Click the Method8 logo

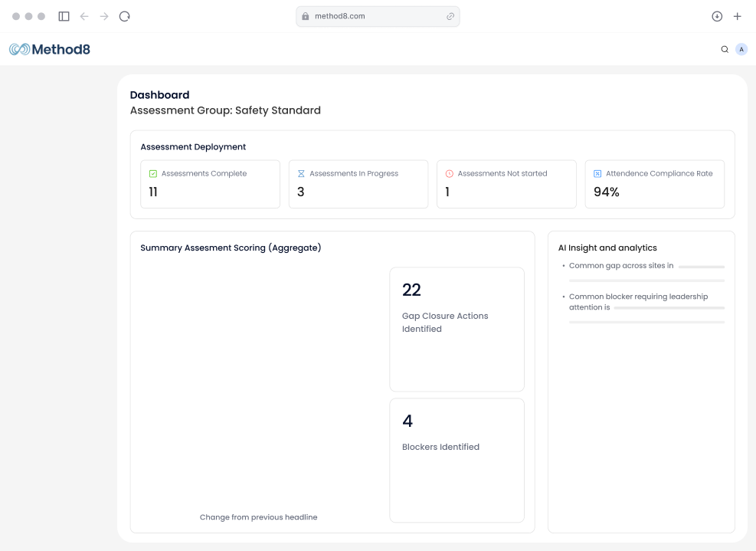[50, 49]
